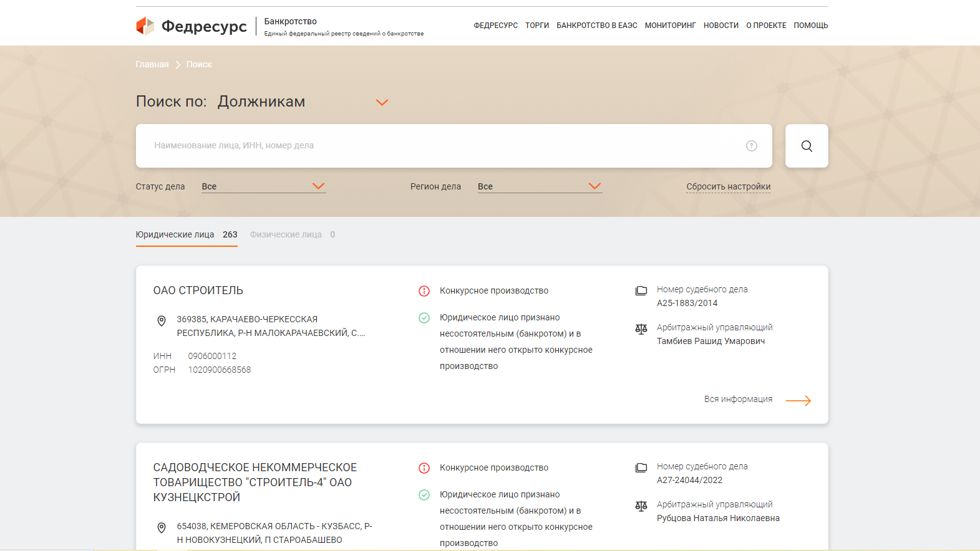Viewport: 980px width, 551px height.
Task: Click the green checkmark icon in ОАО СТРОИТЕЛЬ card
Action: tap(424, 318)
